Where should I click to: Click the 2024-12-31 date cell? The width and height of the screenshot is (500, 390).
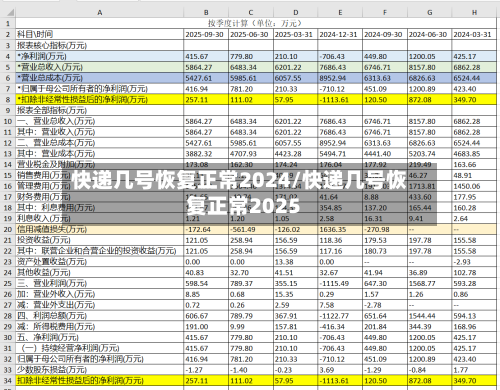[340, 34]
